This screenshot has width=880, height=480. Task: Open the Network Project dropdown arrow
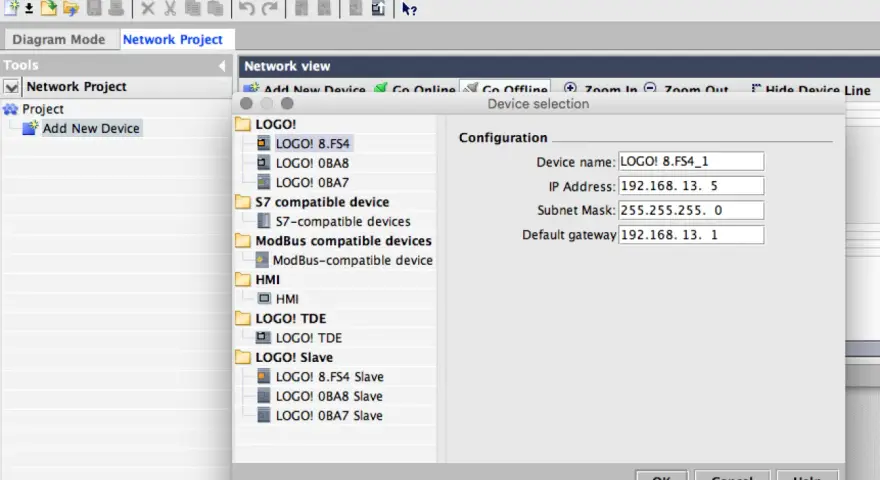click(11, 87)
